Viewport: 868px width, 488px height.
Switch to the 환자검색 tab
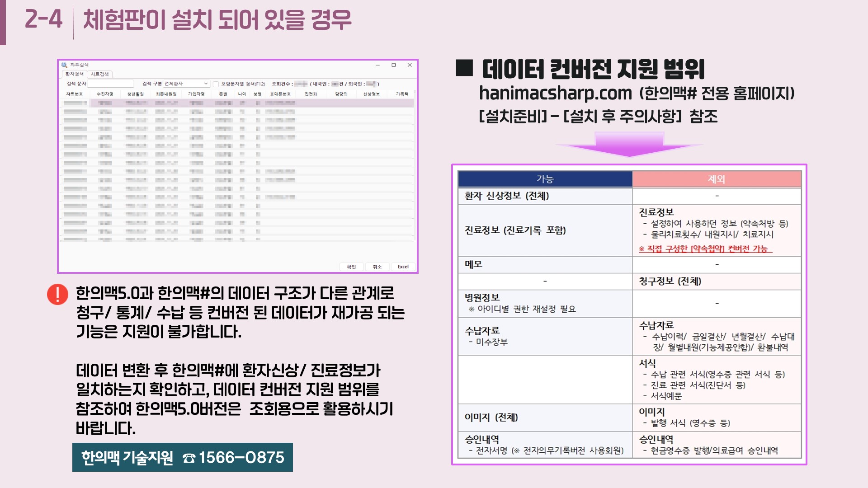pyautogui.click(x=74, y=74)
